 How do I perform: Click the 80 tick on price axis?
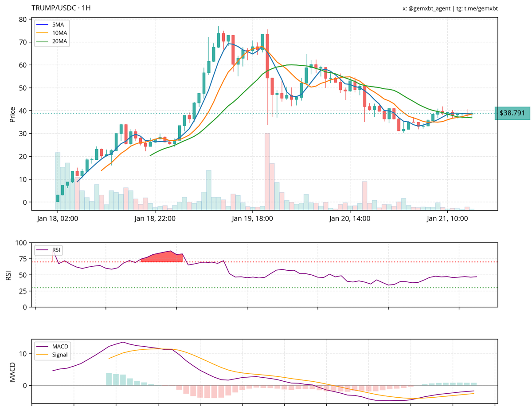point(23,19)
